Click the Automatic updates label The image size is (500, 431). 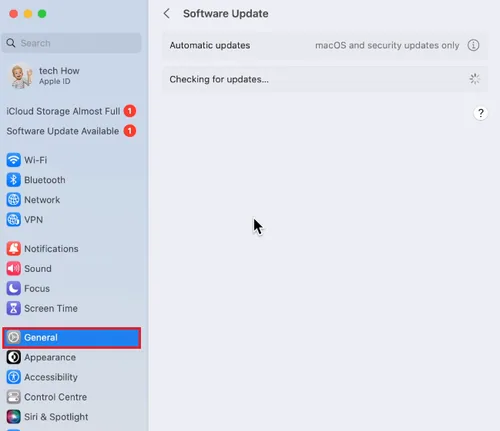(210, 45)
